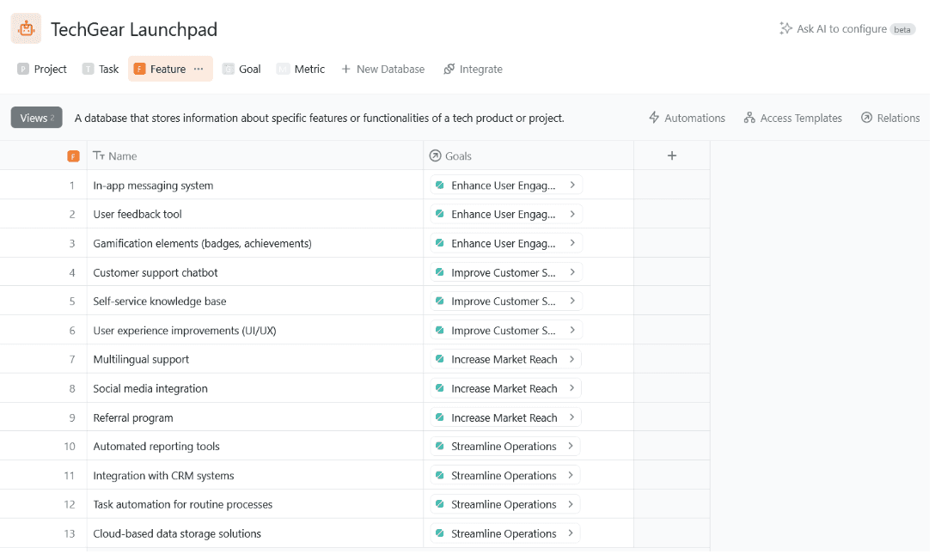
Task: Open the Goal database tab
Action: (241, 69)
